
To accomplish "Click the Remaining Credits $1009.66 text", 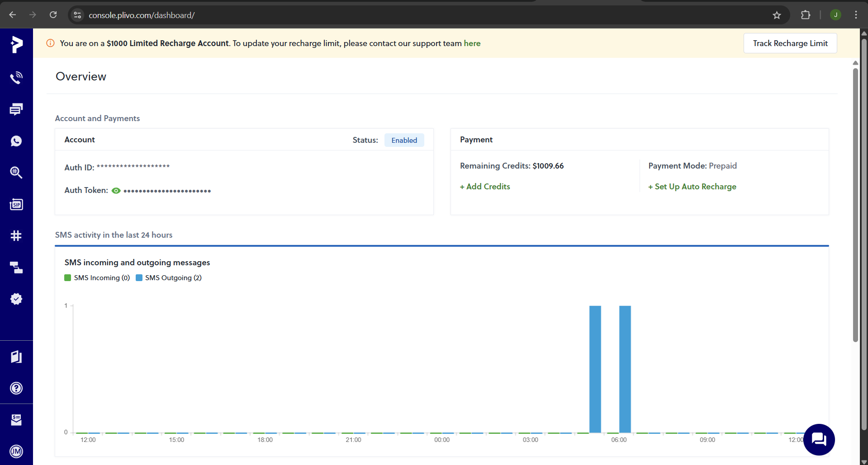I will click(512, 166).
